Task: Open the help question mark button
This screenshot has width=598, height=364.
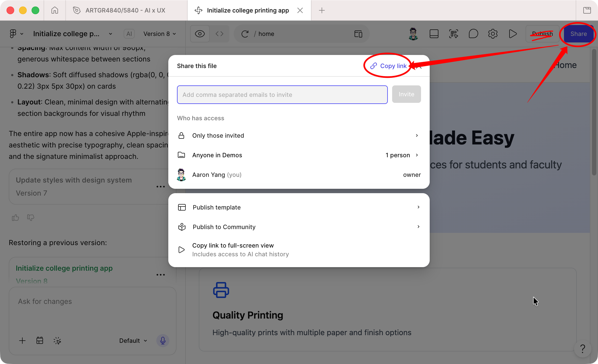Action: click(582, 349)
